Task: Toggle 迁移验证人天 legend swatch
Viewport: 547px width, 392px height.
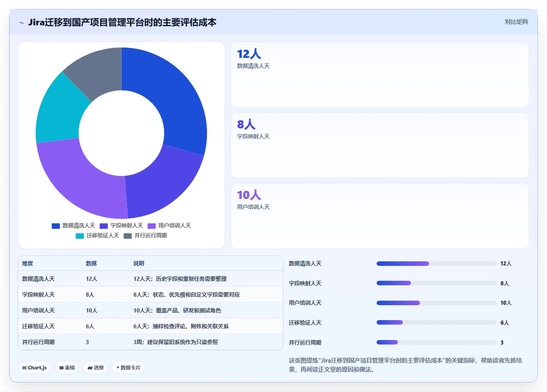Action: click(80, 236)
